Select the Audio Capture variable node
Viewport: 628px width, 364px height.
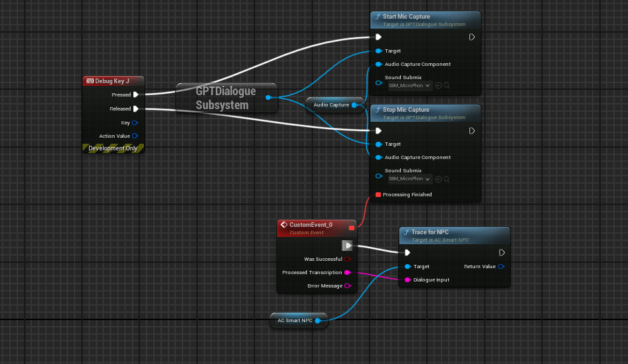(331, 104)
